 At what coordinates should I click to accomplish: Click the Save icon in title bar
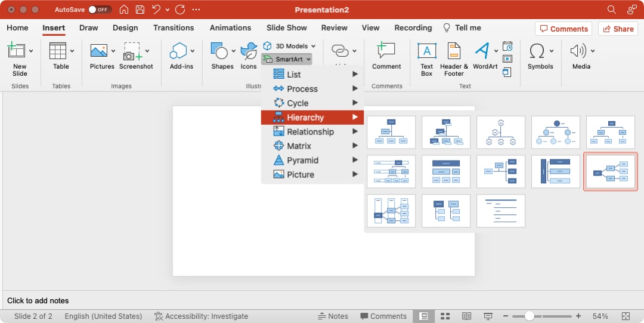[140, 10]
